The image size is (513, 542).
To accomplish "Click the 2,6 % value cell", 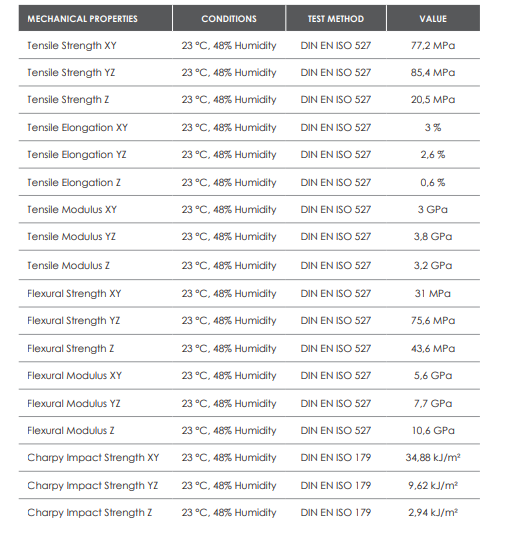I will coord(433,155).
